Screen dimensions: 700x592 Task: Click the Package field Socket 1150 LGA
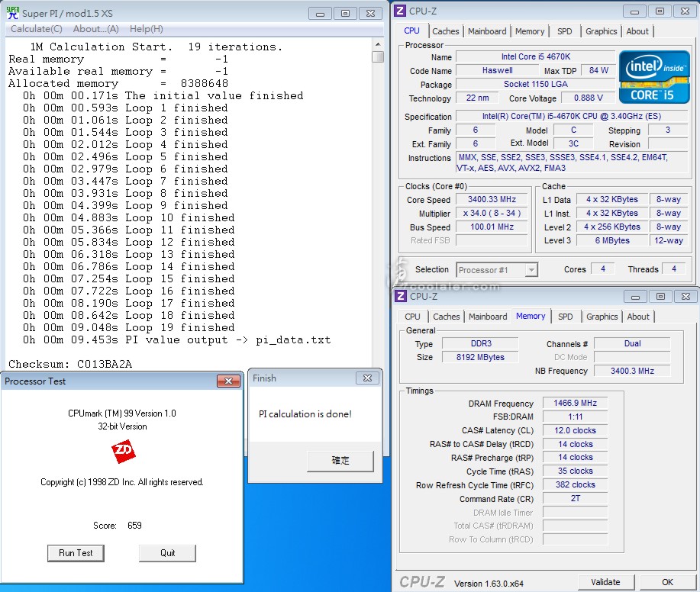[536, 85]
